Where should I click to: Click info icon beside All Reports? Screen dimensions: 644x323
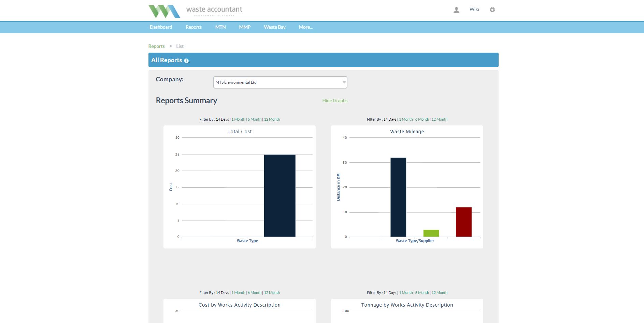[186, 61]
